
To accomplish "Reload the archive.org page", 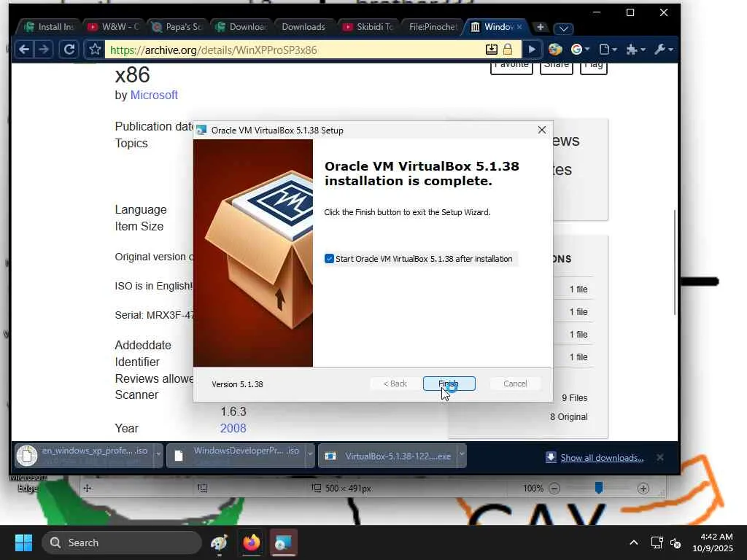I will click(x=69, y=49).
